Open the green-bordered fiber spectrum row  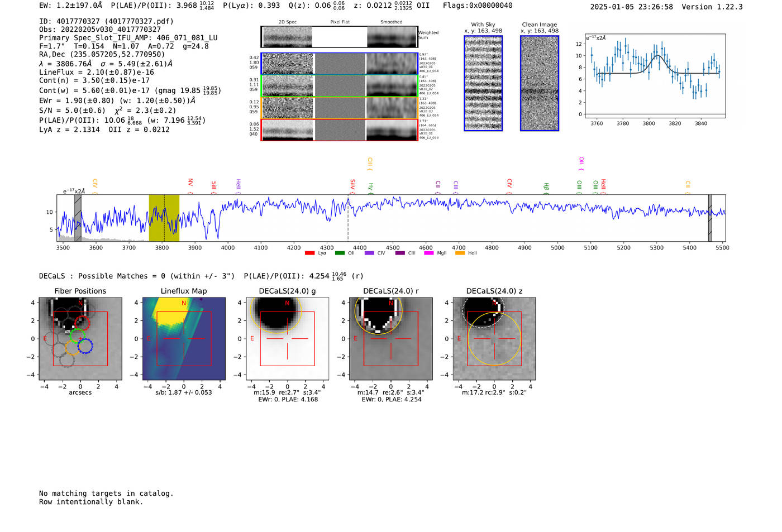(x=339, y=86)
